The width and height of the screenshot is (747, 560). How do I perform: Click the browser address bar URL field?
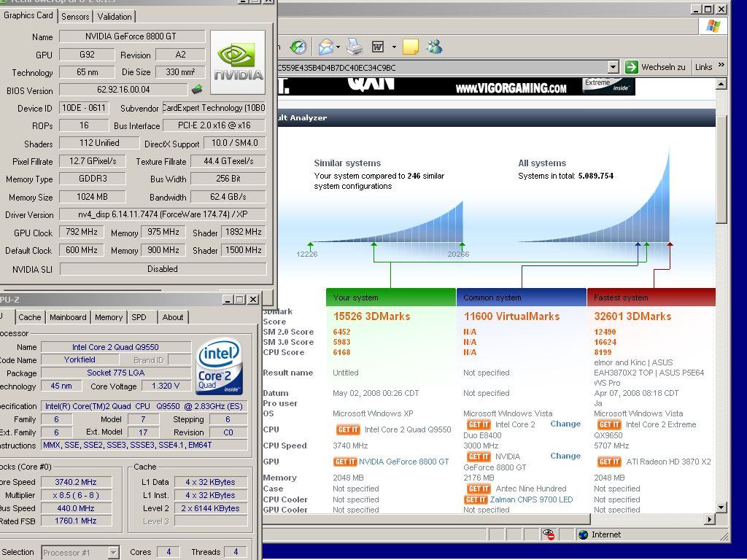pyautogui.click(x=441, y=68)
